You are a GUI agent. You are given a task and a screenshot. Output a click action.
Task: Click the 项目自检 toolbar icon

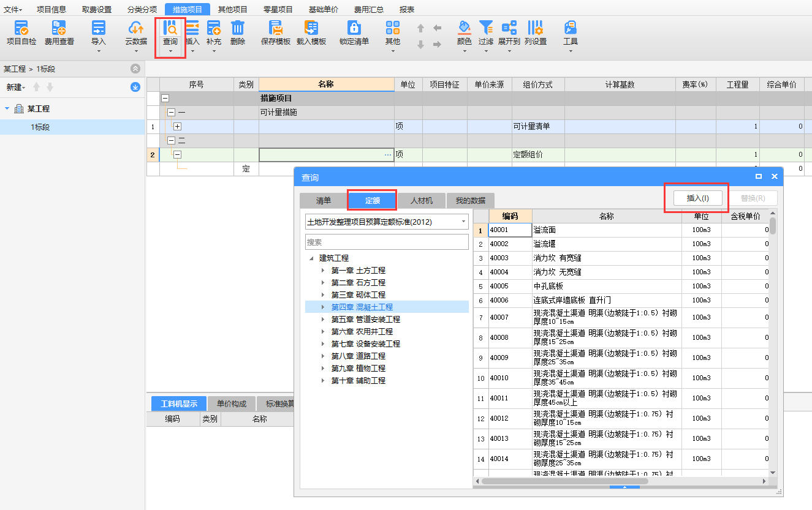(21, 28)
